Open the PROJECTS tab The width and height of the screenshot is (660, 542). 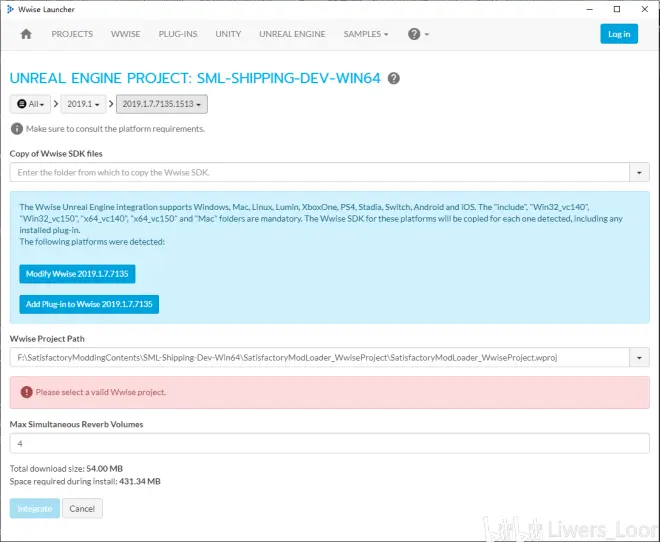[x=72, y=34]
